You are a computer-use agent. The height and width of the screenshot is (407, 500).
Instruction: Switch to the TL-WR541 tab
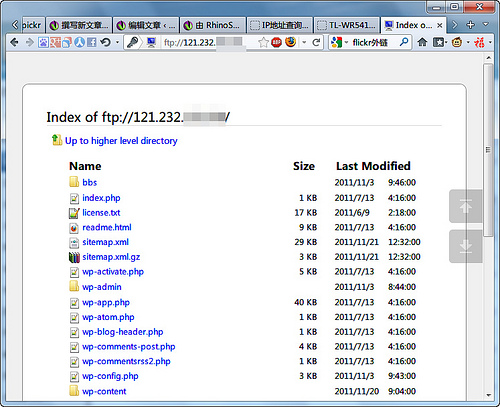coord(347,25)
